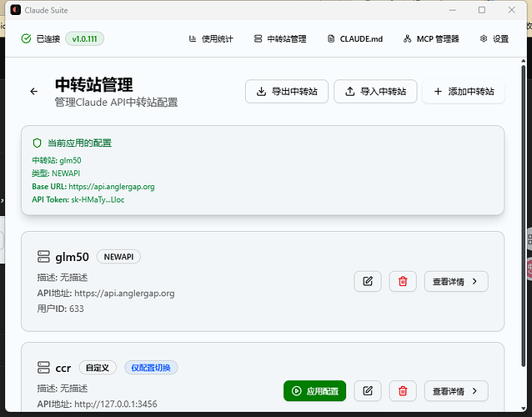
Task: Click the subtitle 管理Claude API中转站配置
Action: tap(117, 102)
